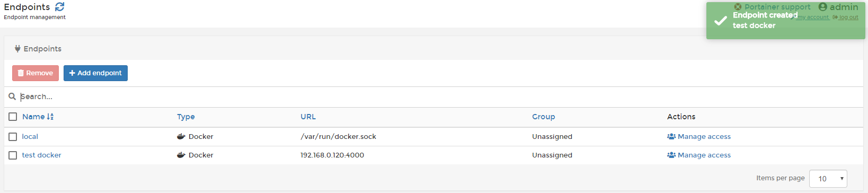868x193 pixels.
Task: Click the magnifier search icon
Action: pyautogui.click(x=12, y=96)
